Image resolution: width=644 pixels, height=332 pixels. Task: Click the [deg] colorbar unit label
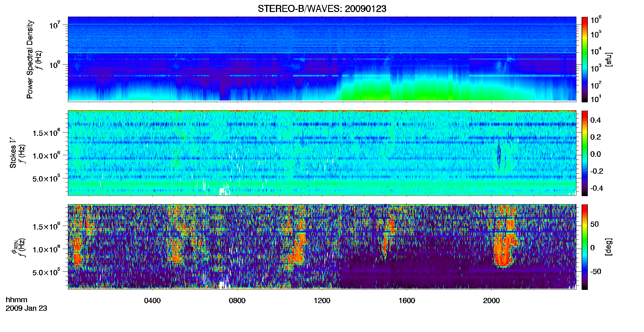coord(609,247)
